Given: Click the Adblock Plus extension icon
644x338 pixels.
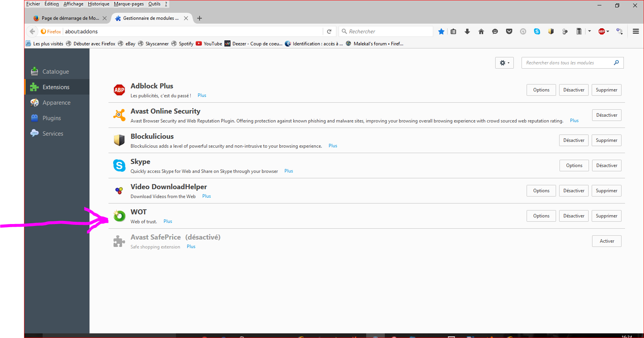Looking at the screenshot, I should (x=119, y=90).
